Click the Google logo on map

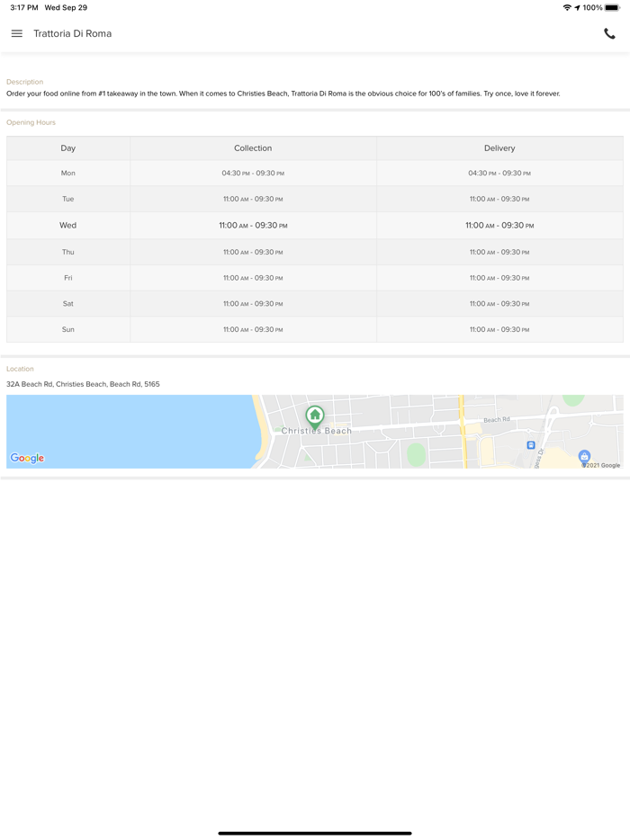tap(27, 458)
